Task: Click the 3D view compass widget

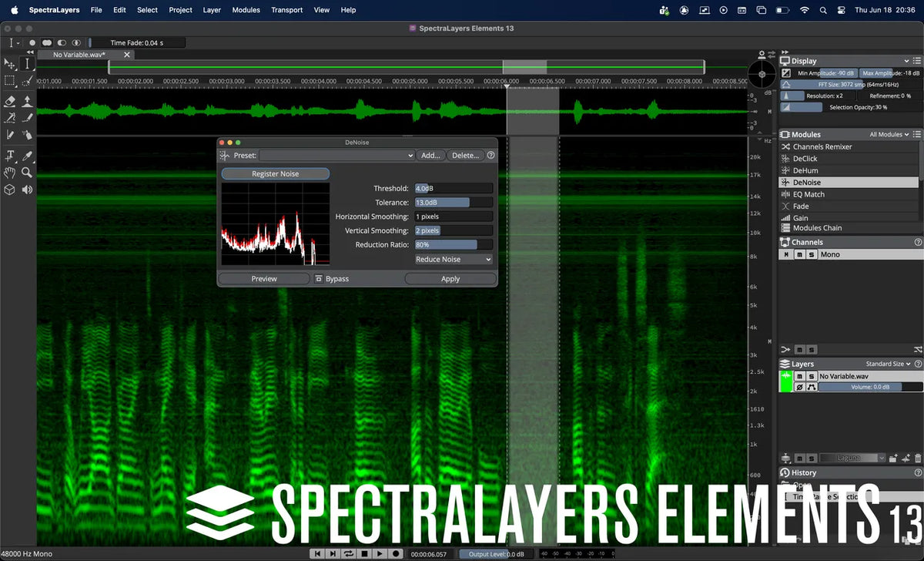Action: coord(762,75)
